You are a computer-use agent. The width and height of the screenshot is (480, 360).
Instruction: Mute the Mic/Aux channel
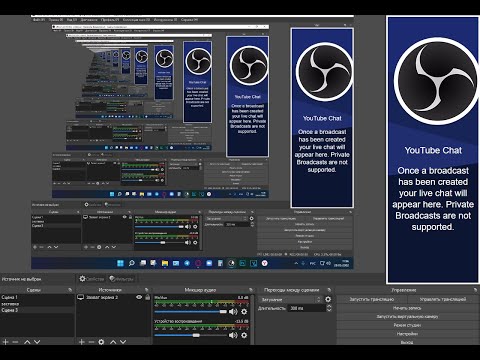pyautogui.click(x=233, y=312)
